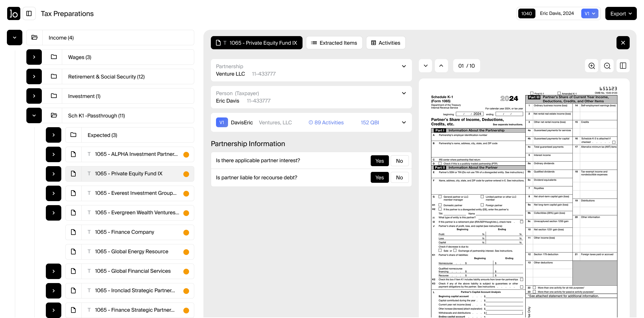Click the zoom out magnifier icon
This screenshot has width=644, height=318.
tap(607, 66)
